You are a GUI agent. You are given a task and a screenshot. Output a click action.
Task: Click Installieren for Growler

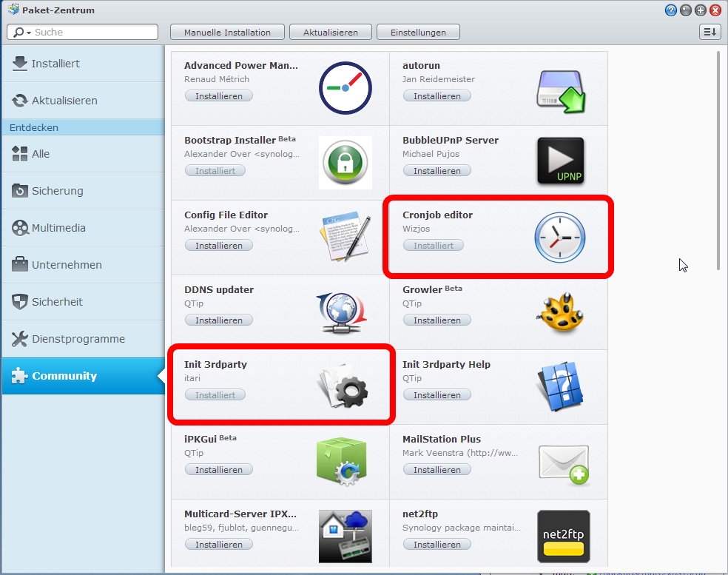click(x=437, y=320)
